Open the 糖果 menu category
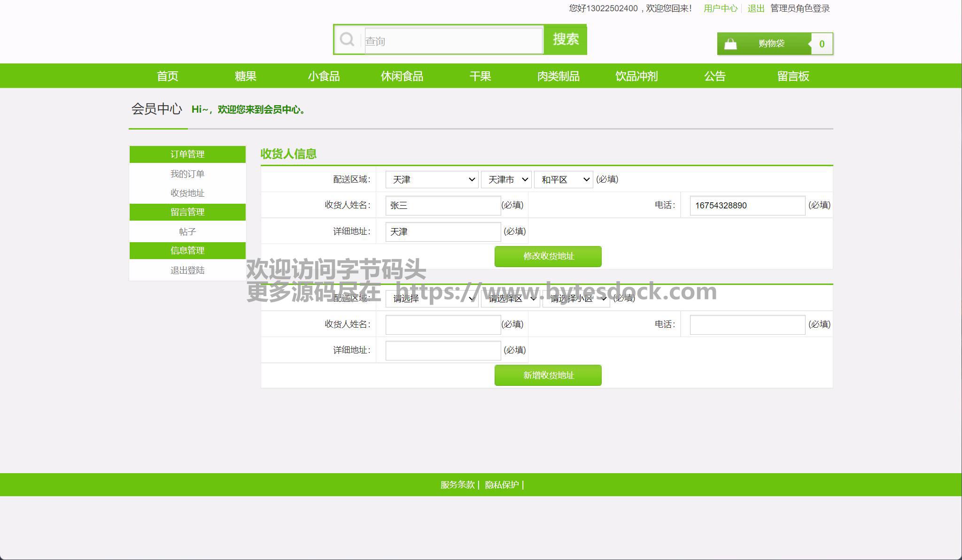The height and width of the screenshot is (560, 962). 246,76
